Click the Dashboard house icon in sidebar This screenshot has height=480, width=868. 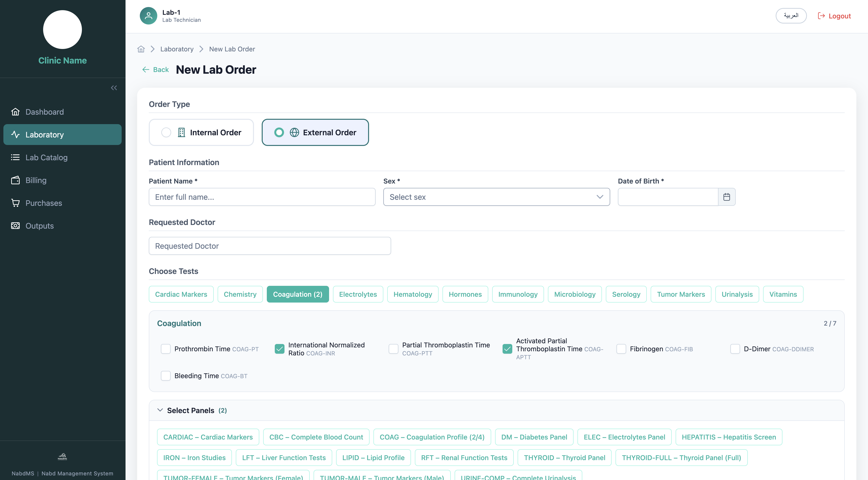pyautogui.click(x=16, y=112)
